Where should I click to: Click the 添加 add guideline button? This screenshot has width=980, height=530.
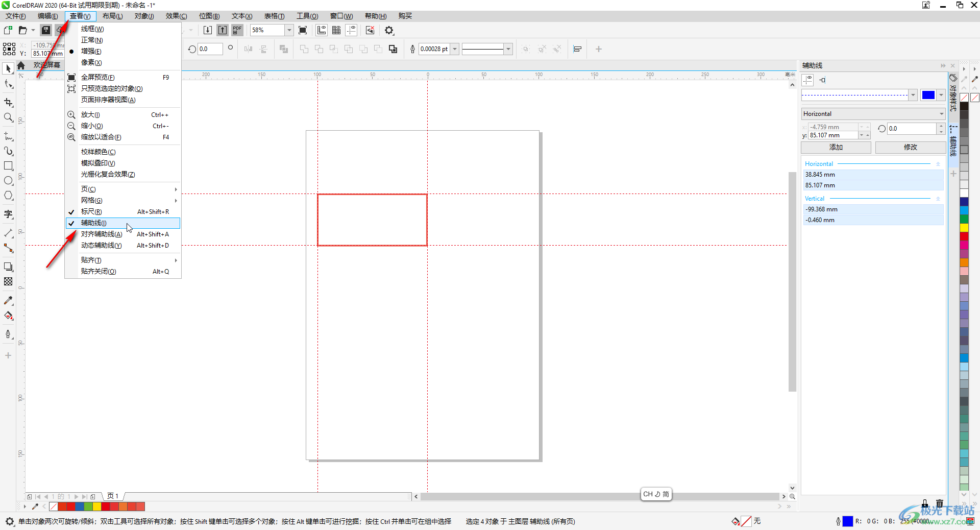tap(836, 148)
